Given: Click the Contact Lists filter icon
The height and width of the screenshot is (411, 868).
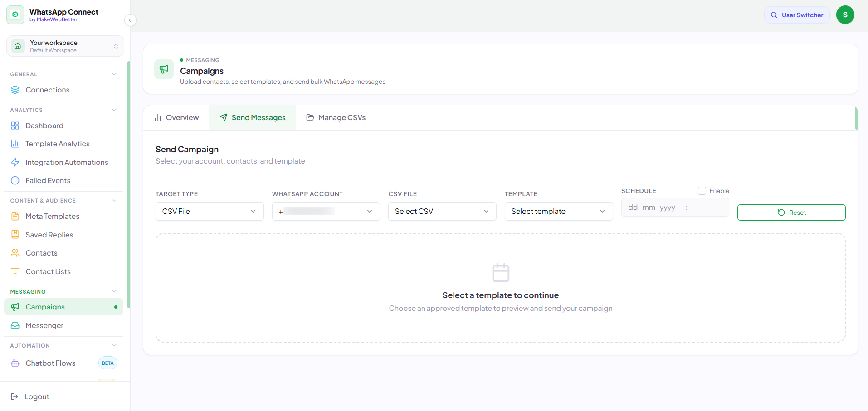Looking at the screenshot, I should point(15,271).
